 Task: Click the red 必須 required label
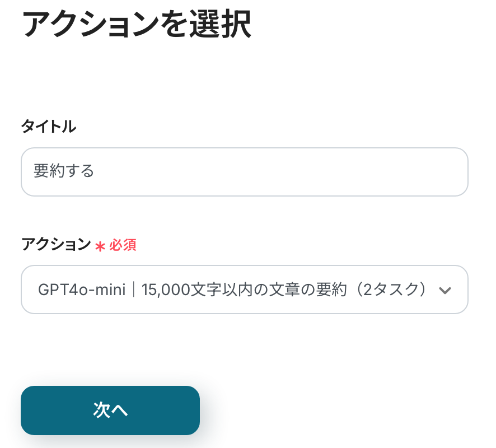coord(123,245)
